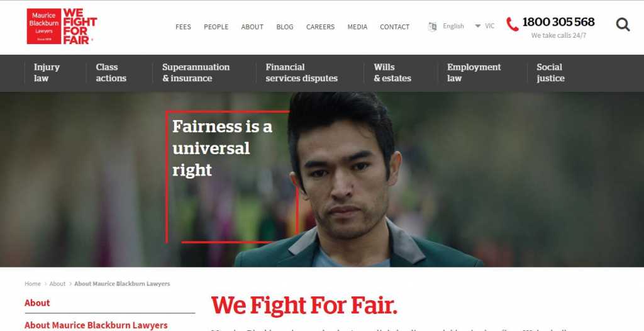Open the Injury law section
The width and height of the screenshot is (644, 331).
(47, 73)
